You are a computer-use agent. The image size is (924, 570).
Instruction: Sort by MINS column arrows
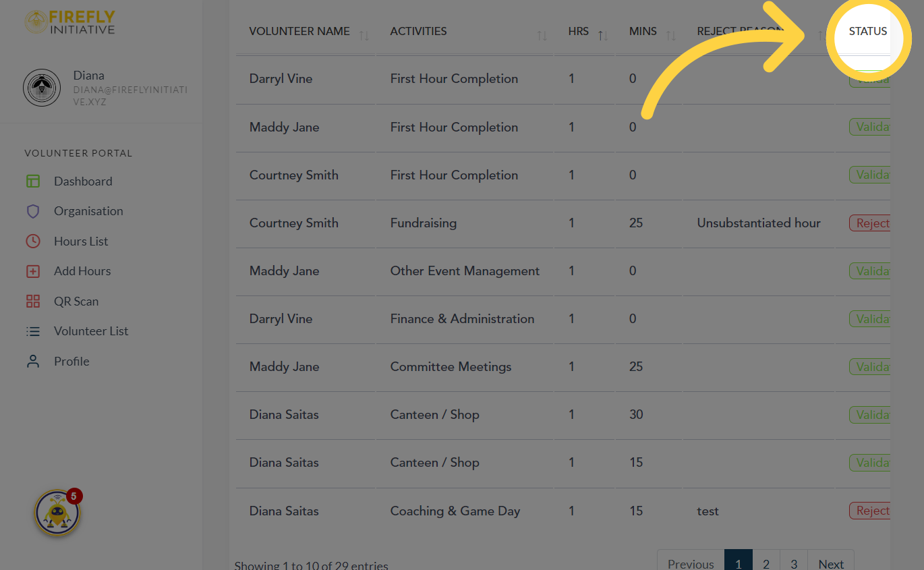pyautogui.click(x=671, y=35)
